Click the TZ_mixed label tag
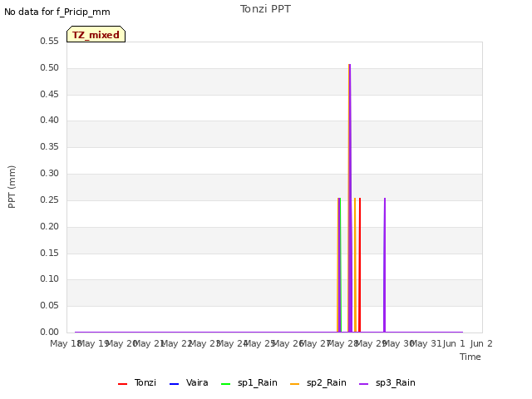This screenshot has width=532, height=399. [x=96, y=34]
